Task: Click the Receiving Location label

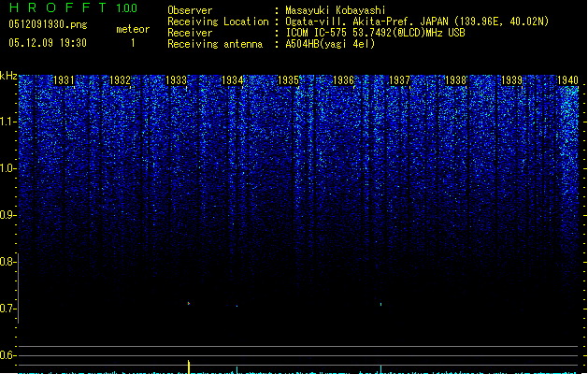Action: tap(218, 22)
